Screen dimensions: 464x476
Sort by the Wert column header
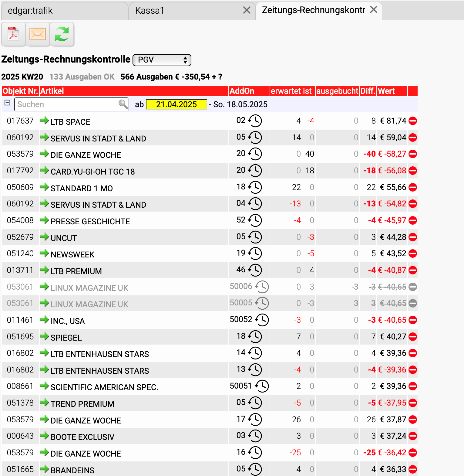click(392, 91)
